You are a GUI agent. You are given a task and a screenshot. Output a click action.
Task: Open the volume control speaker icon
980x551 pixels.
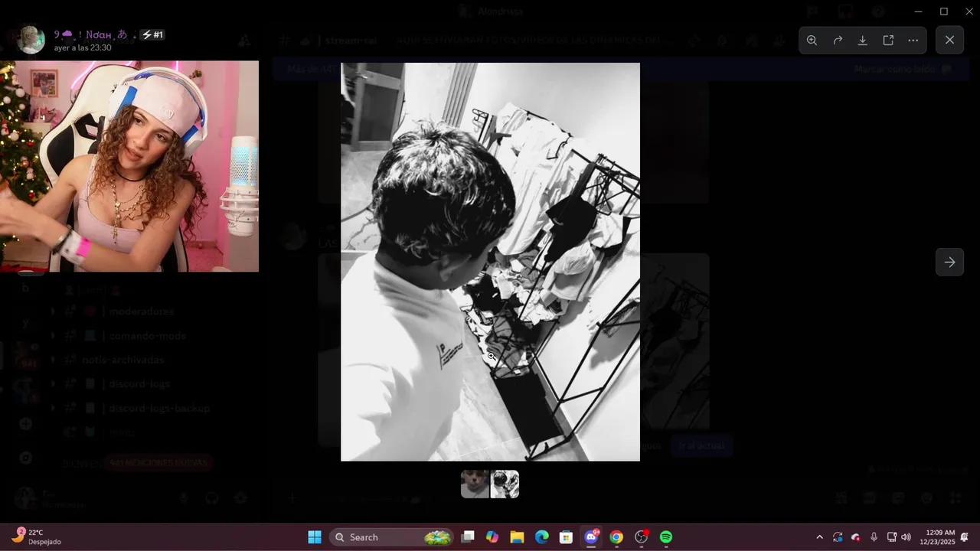tap(906, 537)
